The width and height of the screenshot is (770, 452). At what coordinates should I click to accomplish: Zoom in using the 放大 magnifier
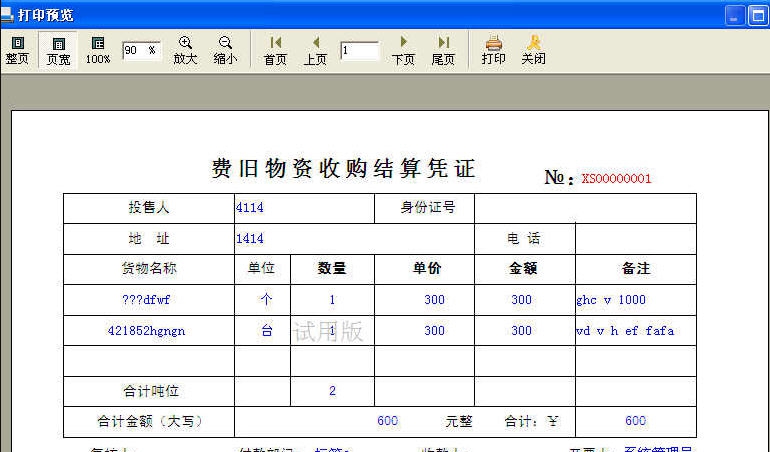tap(185, 50)
